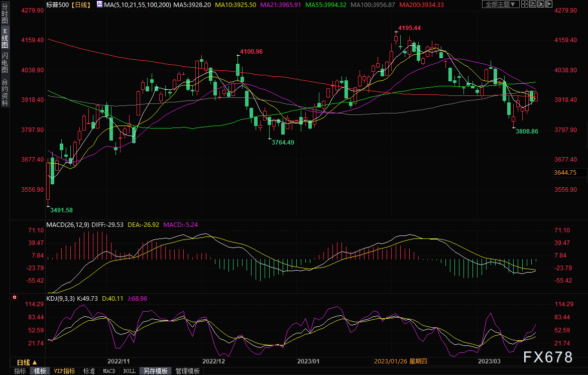Click the MA(5,10,21,55,100,200) indicator label
This screenshot has width=588, height=375.
click(138, 5)
